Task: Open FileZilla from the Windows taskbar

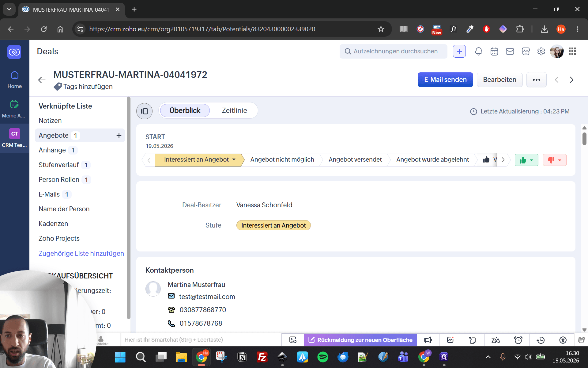Action: [262, 357]
